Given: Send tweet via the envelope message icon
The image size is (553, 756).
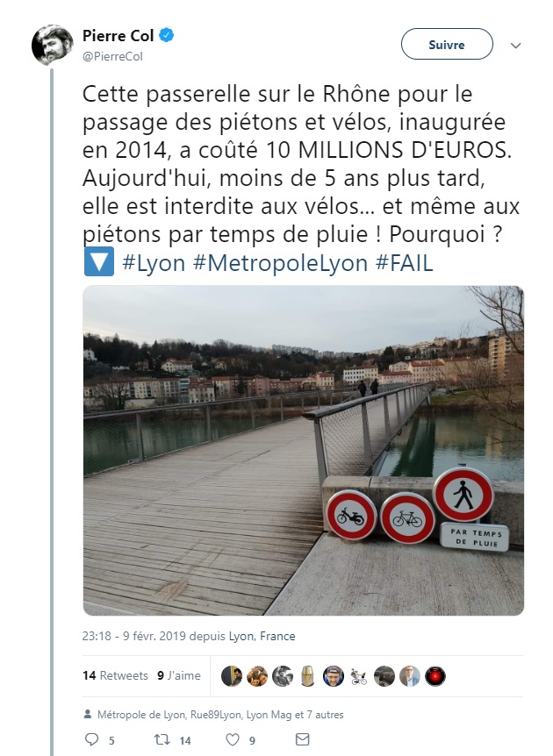Looking at the screenshot, I should tap(302, 739).
